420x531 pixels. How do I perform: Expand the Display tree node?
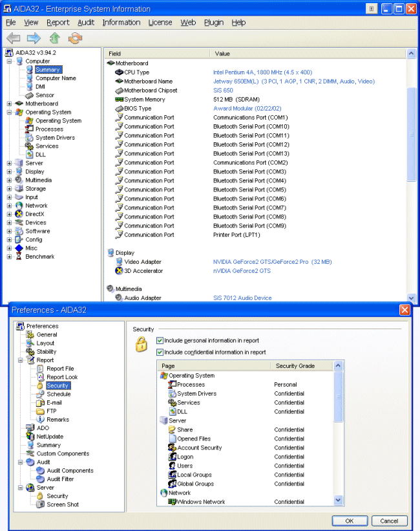pos(10,171)
